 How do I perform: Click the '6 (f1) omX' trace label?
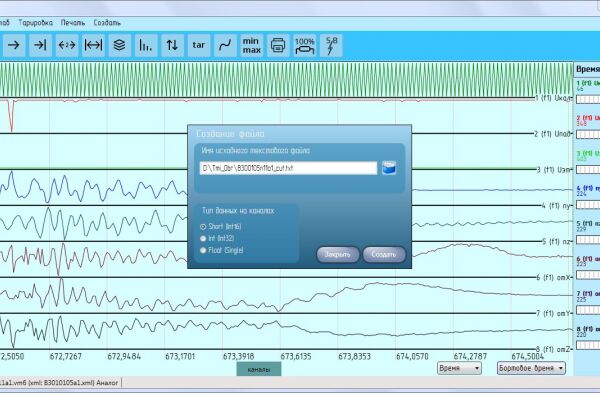[x=554, y=277]
